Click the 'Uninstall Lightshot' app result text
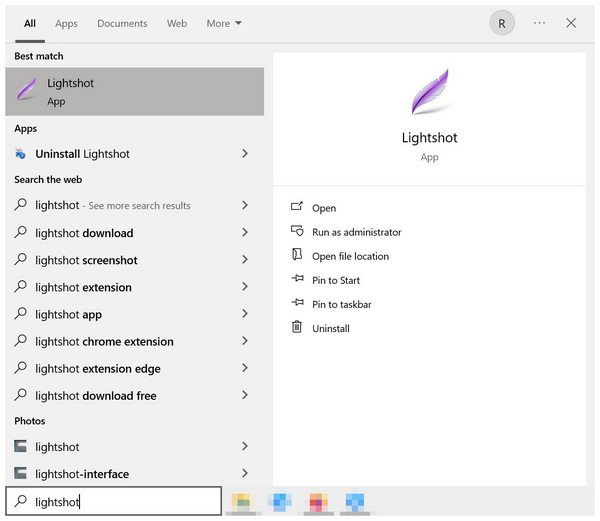The height and width of the screenshot is (521, 600). 83,154
